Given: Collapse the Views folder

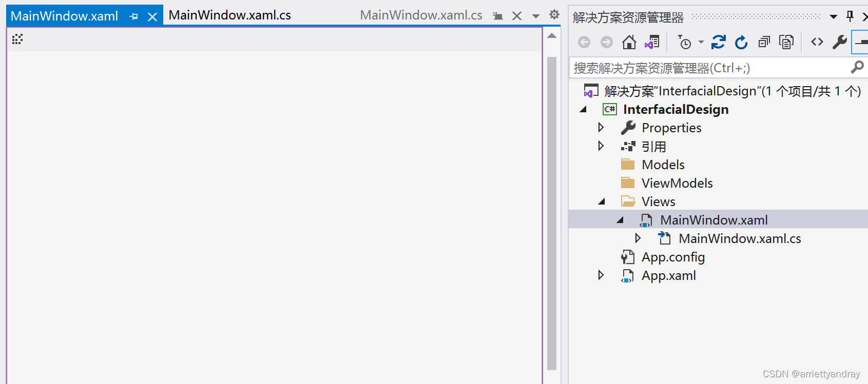Looking at the screenshot, I should (602, 201).
